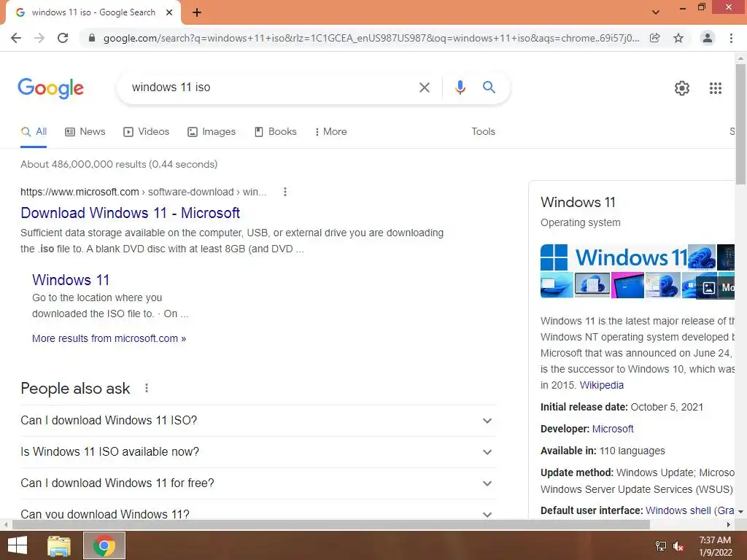Go to Google homepage via logo
Image resolution: width=747 pixels, height=560 pixels.
(50, 88)
